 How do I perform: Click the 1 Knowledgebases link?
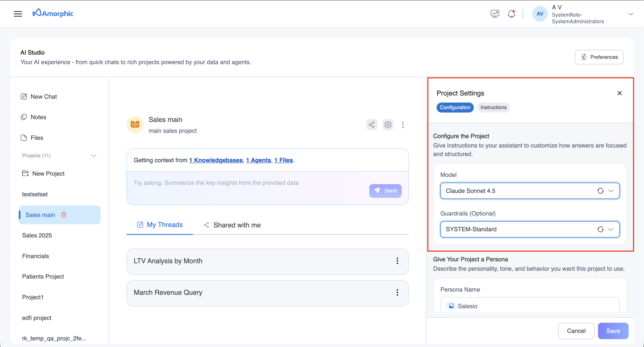pyautogui.click(x=216, y=160)
